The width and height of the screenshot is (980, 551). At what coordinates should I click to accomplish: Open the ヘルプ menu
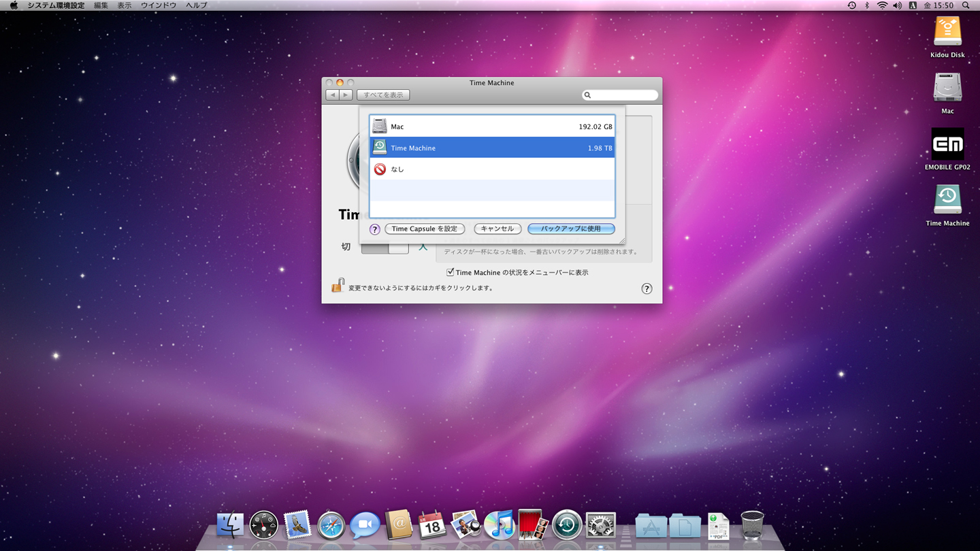click(x=196, y=5)
